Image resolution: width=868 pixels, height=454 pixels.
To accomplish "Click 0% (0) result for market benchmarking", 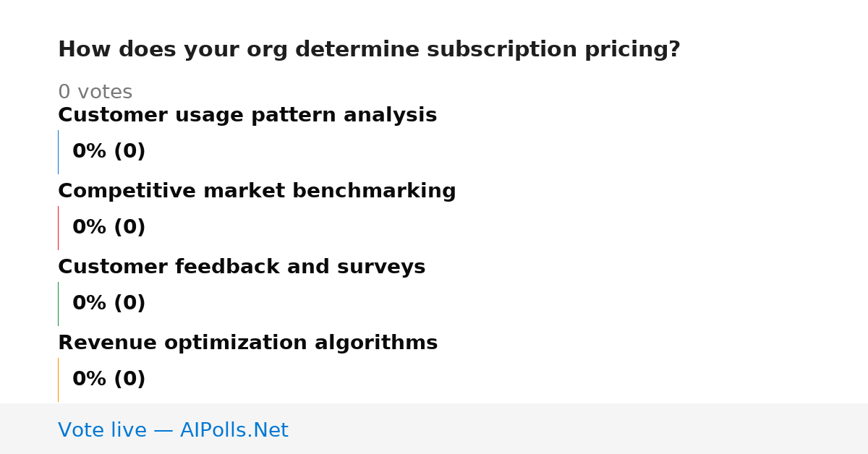I will (x=109, y=228).
